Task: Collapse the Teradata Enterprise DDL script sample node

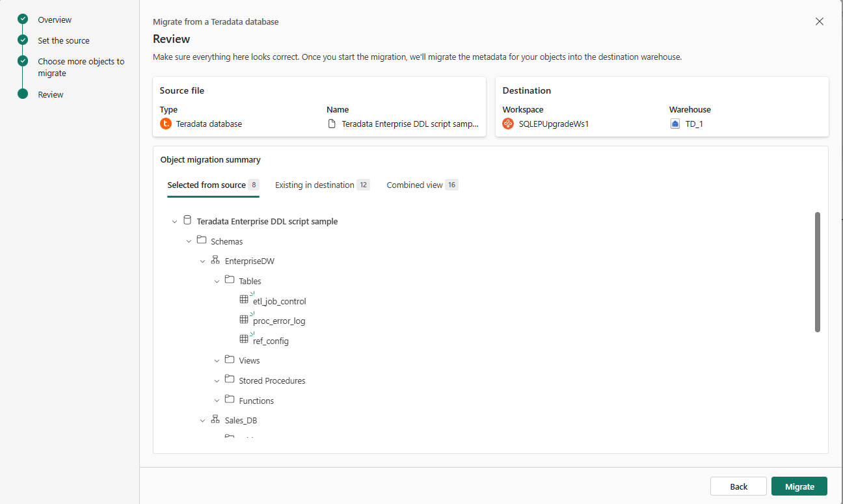Action: coord(174,222)
